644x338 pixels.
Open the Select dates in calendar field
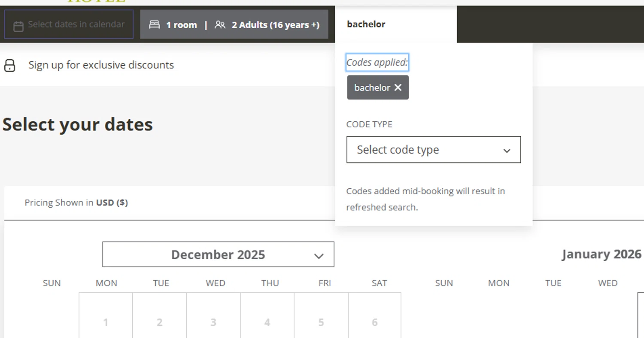coord(69,24)
